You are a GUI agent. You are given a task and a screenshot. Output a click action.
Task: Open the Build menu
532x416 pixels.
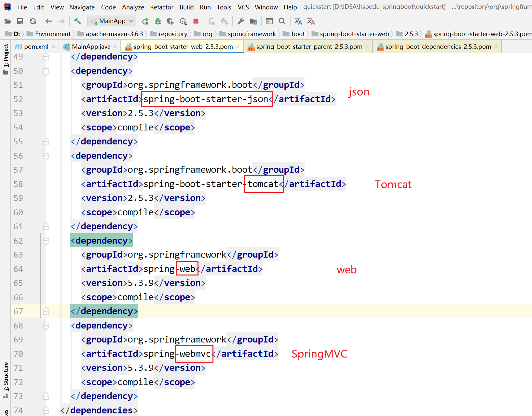click(186, 7)
